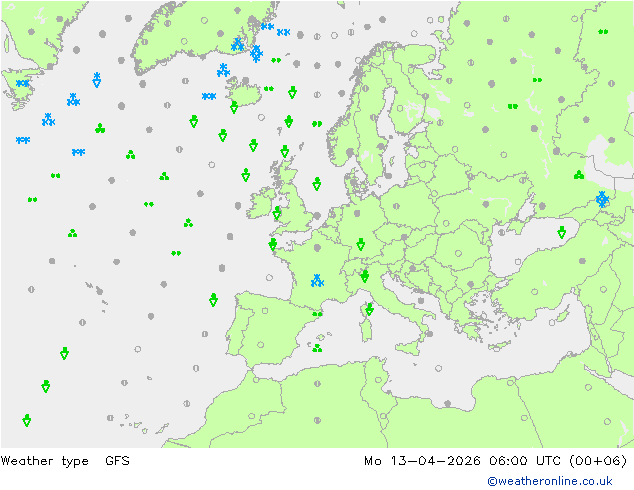Screen dimensions: 634x490
Task: Select the grey overcast dot over northern France
Action: click(x=317, y=247)
